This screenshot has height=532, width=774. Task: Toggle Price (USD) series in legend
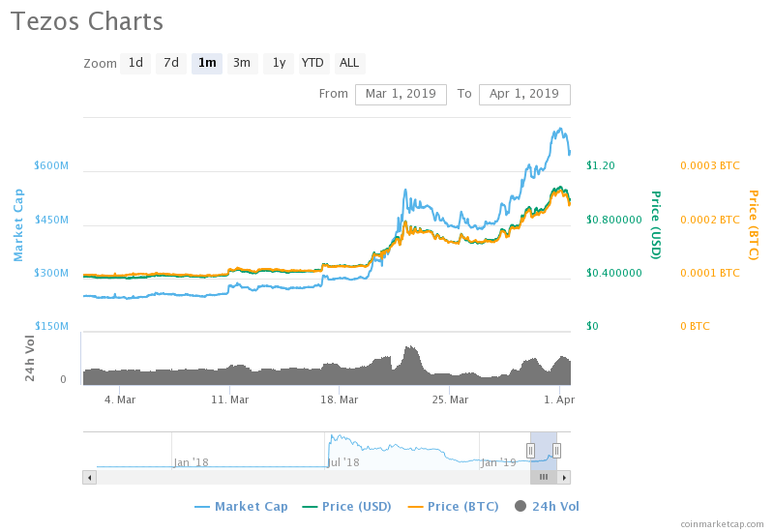tap(349, 506)
